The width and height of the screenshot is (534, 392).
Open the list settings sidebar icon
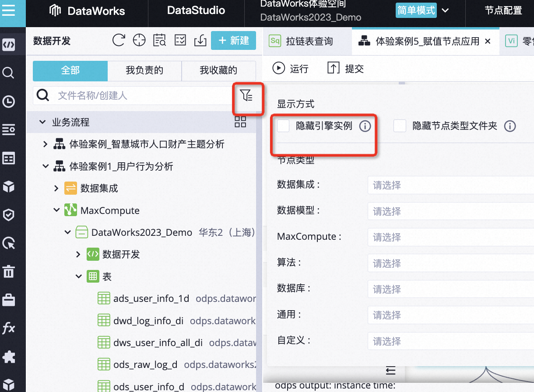pos(9,130)
